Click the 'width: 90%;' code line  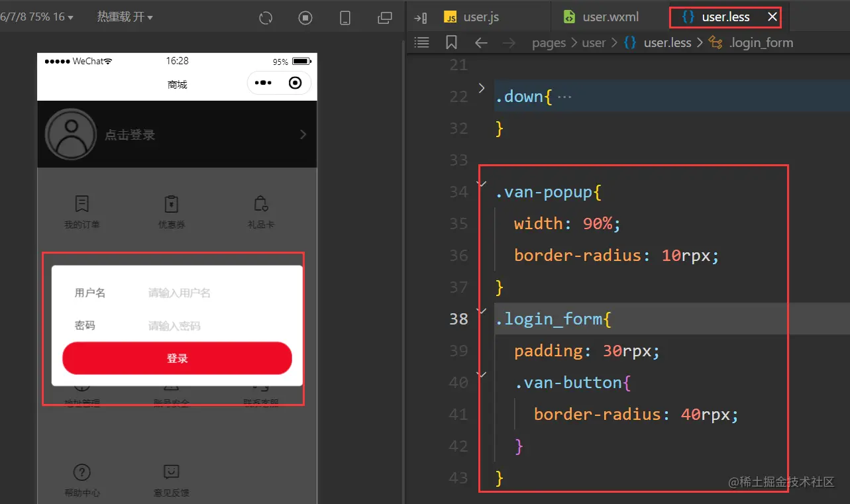point(567,223)
